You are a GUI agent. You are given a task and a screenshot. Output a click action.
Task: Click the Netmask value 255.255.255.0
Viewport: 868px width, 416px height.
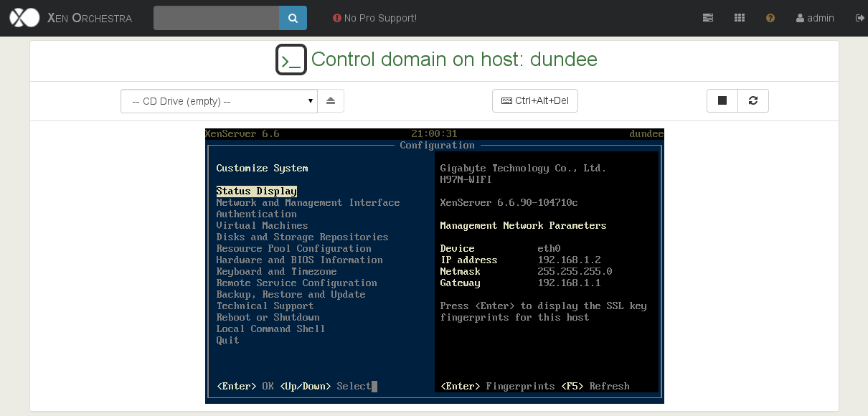tap(575, 272)
